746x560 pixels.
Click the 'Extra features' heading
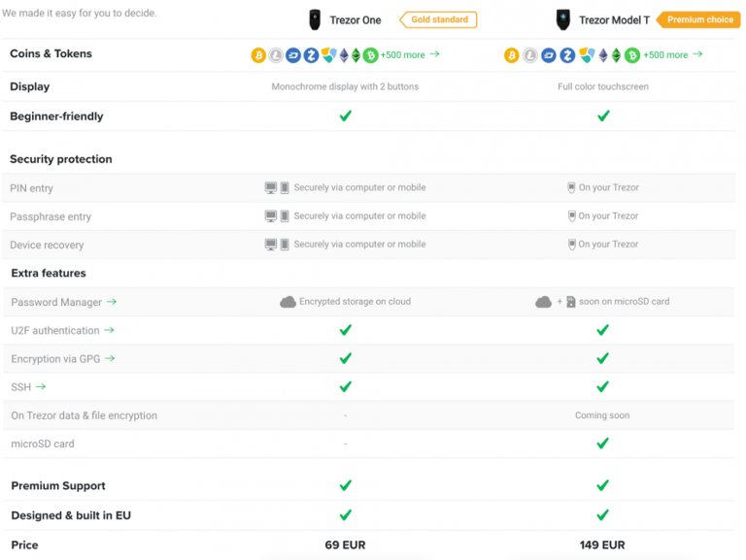[x=49, y=274]
